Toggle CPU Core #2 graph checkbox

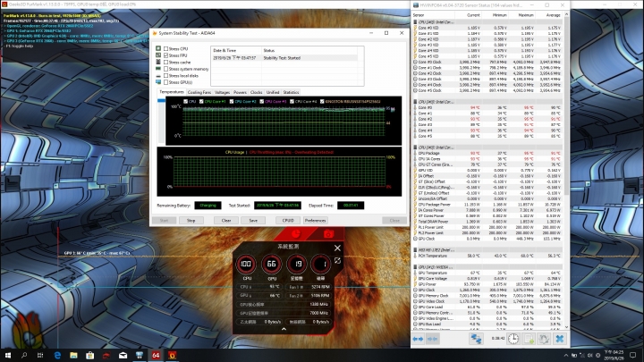232,101
